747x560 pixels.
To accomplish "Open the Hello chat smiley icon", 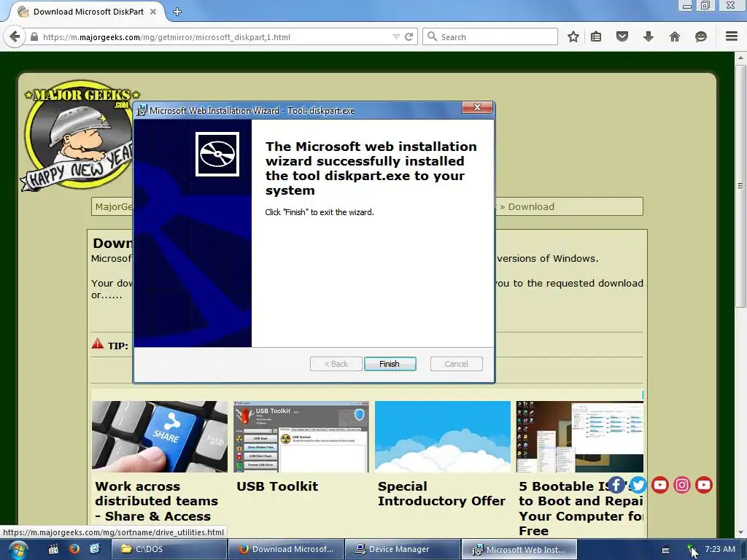I will pos(701,36).
